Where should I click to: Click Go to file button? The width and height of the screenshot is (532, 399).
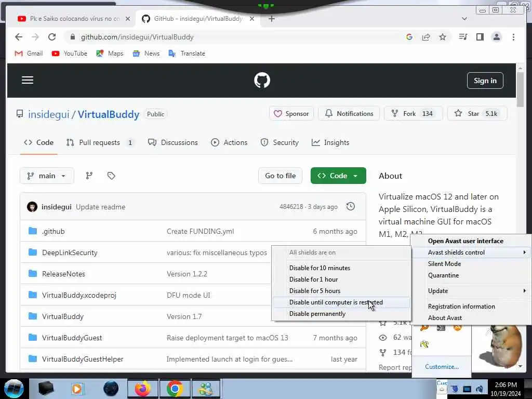tap(280, 176)
